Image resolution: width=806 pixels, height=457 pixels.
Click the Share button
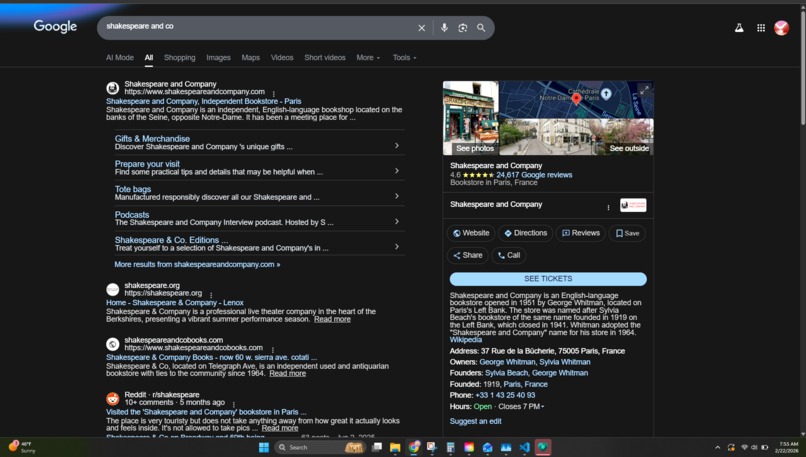(468, 255)
